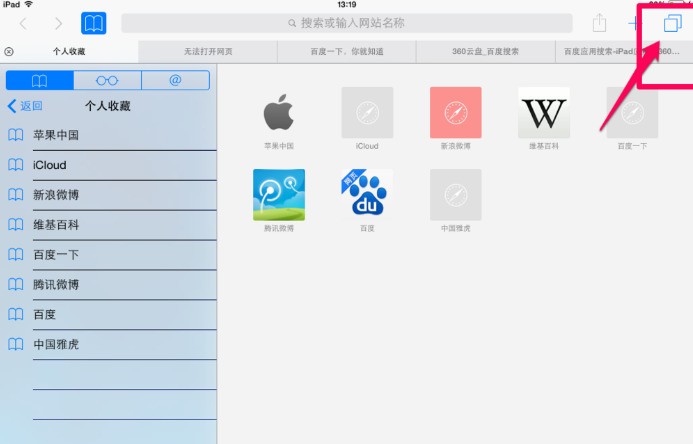Switch to 百度一下，你就知道 tab
Screen dimensions: 693x444
(347, 52)
